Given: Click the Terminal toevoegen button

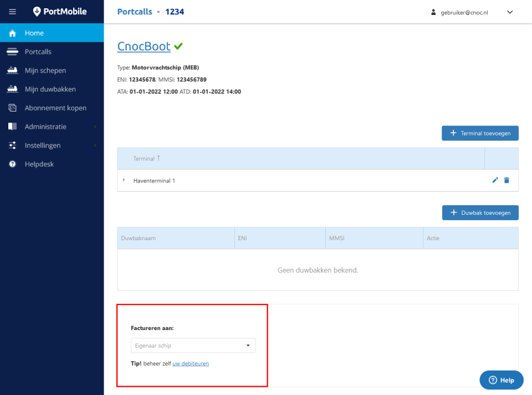Looking at the screenshot, I should pyautogui.click(x=480, y=133).
